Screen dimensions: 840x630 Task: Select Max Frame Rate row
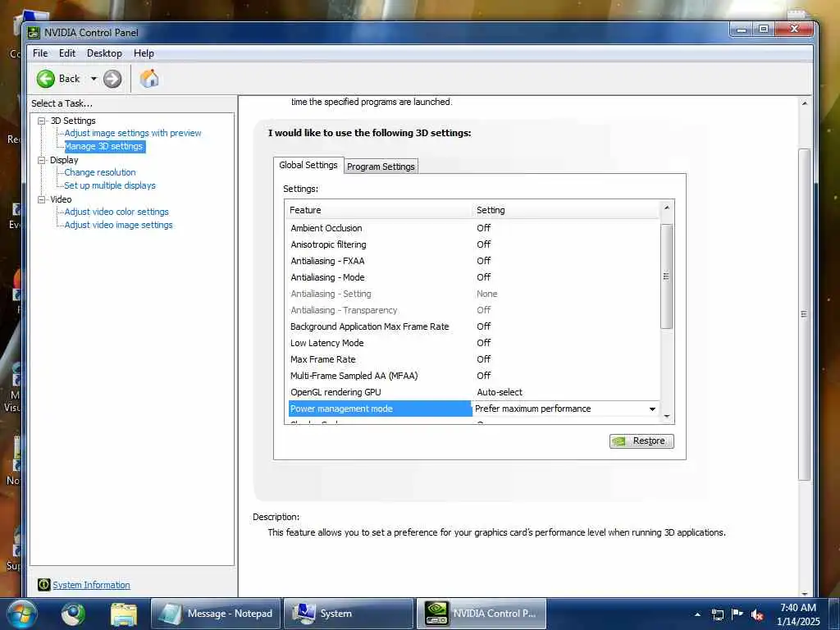point(473,359)
